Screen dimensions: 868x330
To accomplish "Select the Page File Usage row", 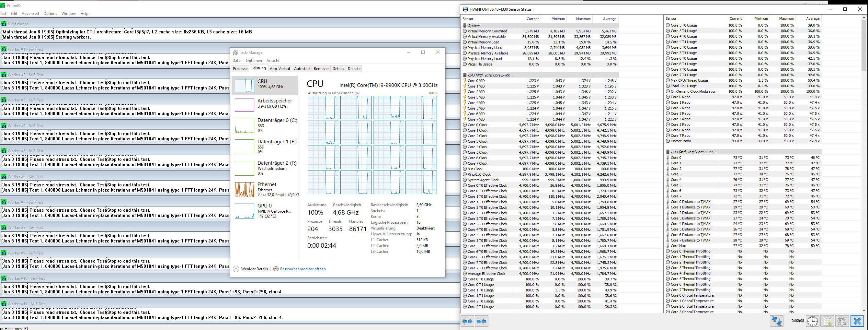I will point(540,64).
